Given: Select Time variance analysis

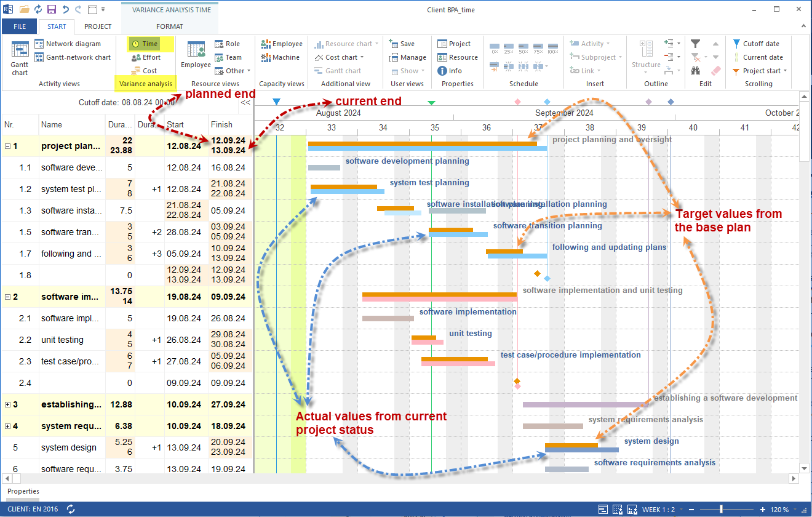Looking at the screenshot, I should 144,44.
